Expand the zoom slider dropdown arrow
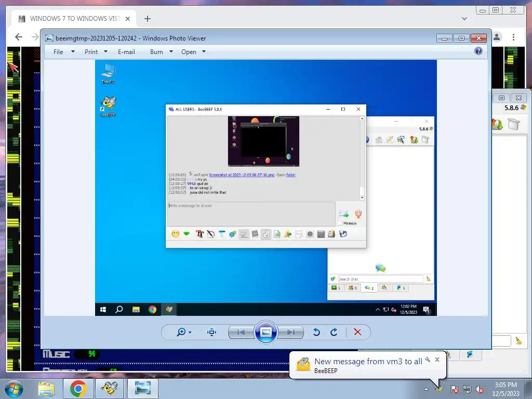 tap(190, 332)
